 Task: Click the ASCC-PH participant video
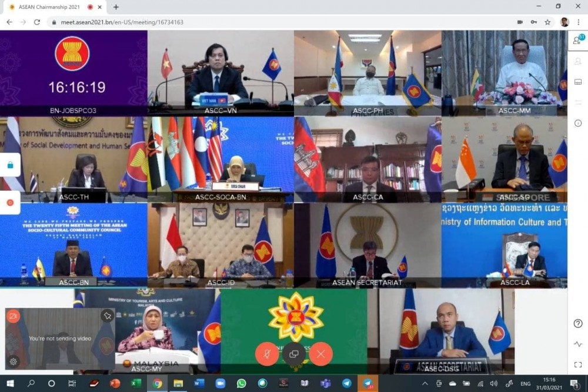pyautogui.click(x=367, y=73)
